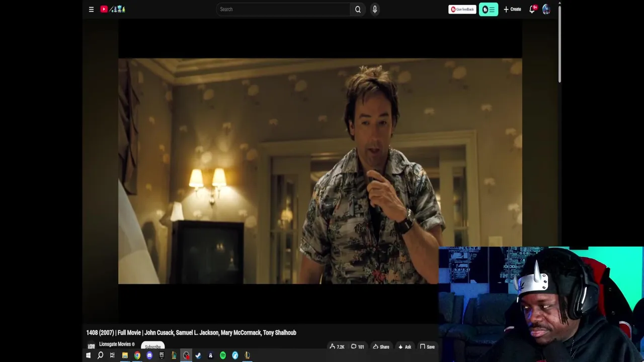Viewport: 644px width, 362px height.
Task: Open the notifications bell
Action: tap(532, 9)
